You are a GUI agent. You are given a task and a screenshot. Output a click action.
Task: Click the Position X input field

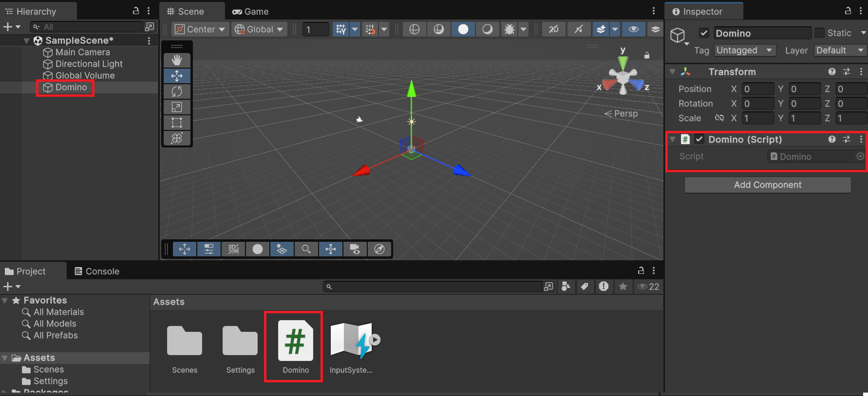[x=757, y=89]
